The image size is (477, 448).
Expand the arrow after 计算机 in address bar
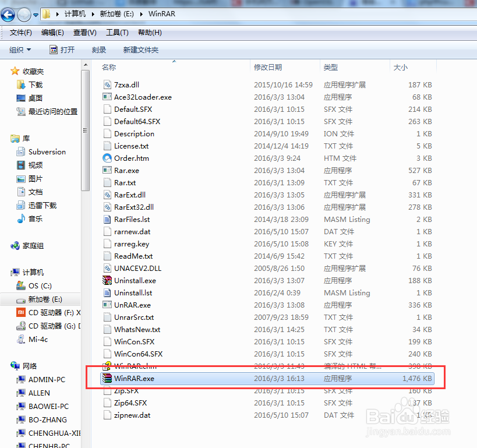(x=93, y=14)
